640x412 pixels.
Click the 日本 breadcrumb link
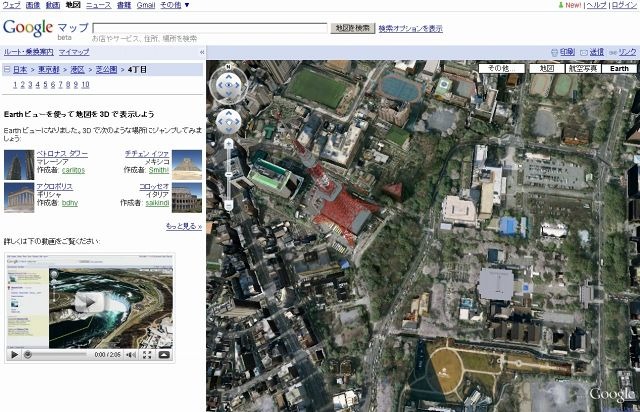coord(20,69)
